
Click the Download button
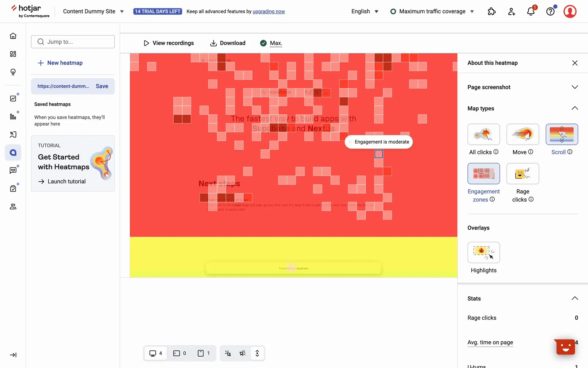point(228,43)
